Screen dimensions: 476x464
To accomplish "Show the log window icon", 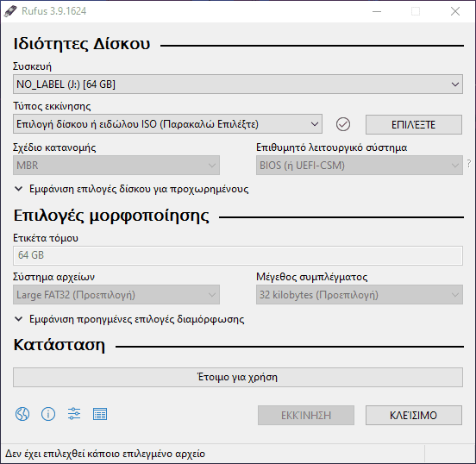I will 100,414.
